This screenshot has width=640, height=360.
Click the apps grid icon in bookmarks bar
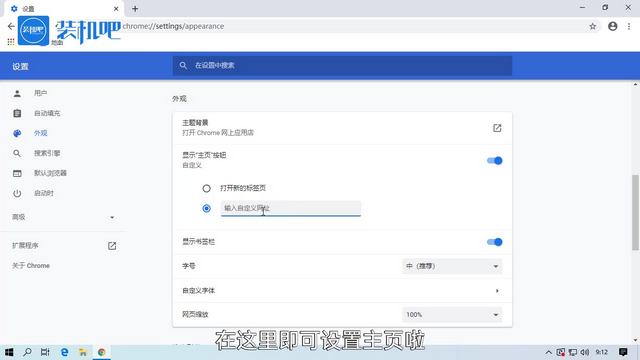pos(11,42)
